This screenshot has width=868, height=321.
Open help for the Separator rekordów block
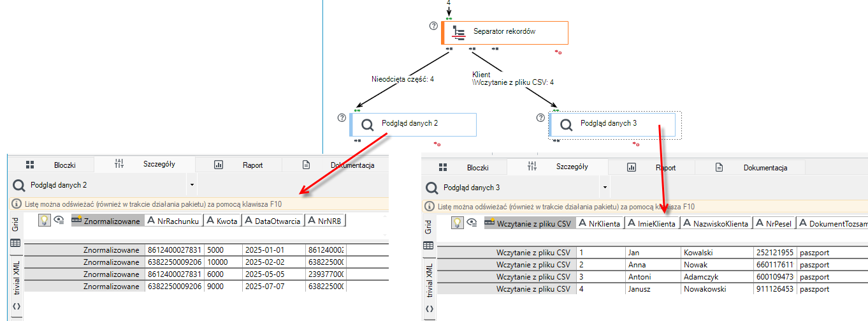pyautogui.click(x=434, y=26)
